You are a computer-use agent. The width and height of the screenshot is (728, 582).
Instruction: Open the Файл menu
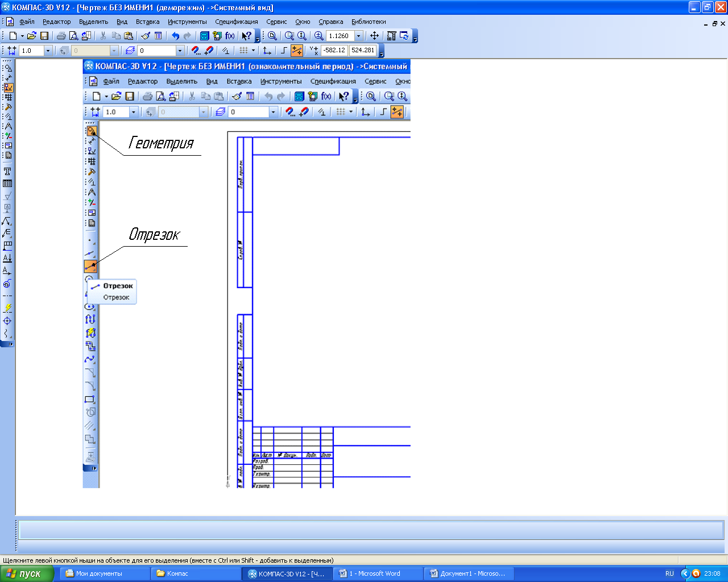pos(27,22)
